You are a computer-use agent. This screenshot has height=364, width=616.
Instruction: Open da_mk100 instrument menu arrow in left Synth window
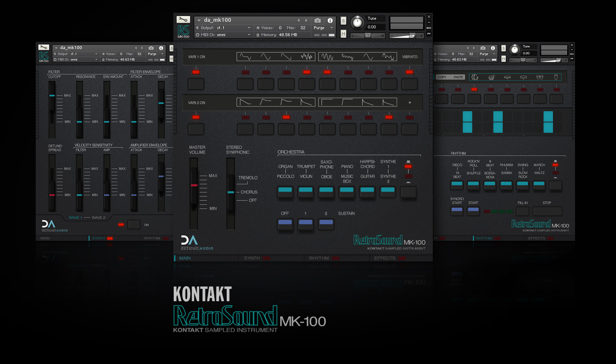pyautogui.click(x=56, y=48)
